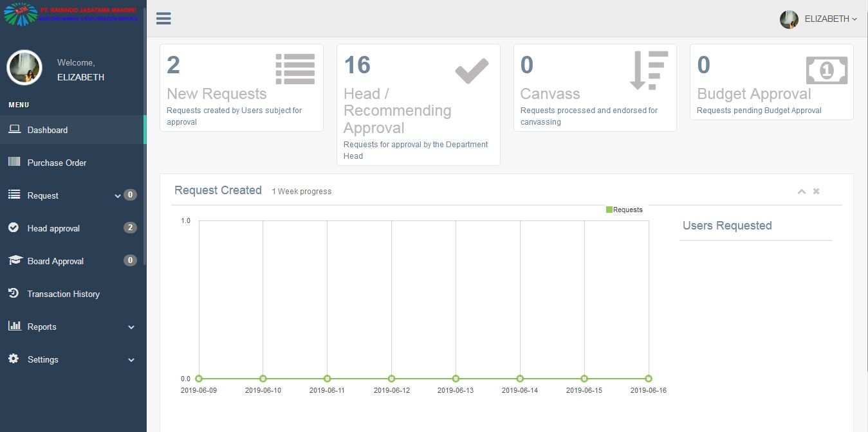Expand the Settings submenu chevron

[x=131, y=360]
